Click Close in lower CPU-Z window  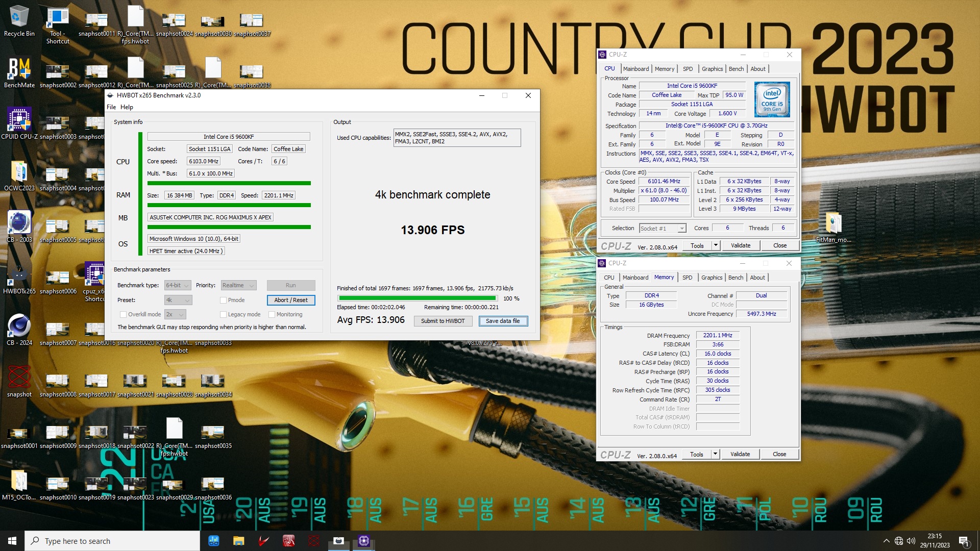779,454
